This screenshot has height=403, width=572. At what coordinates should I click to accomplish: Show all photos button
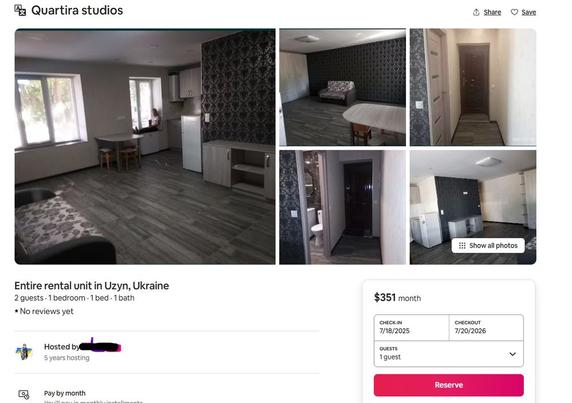[488, 245]
